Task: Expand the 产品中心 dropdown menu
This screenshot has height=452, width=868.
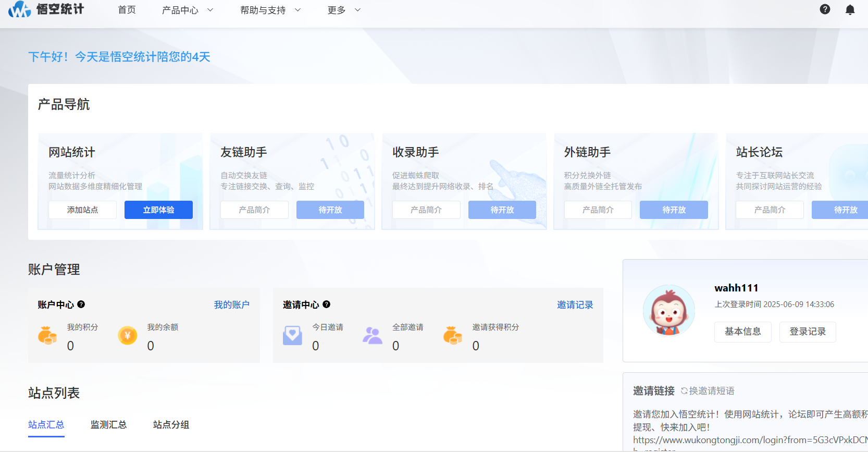Action: pyautogui.click(x=188, y=10)
